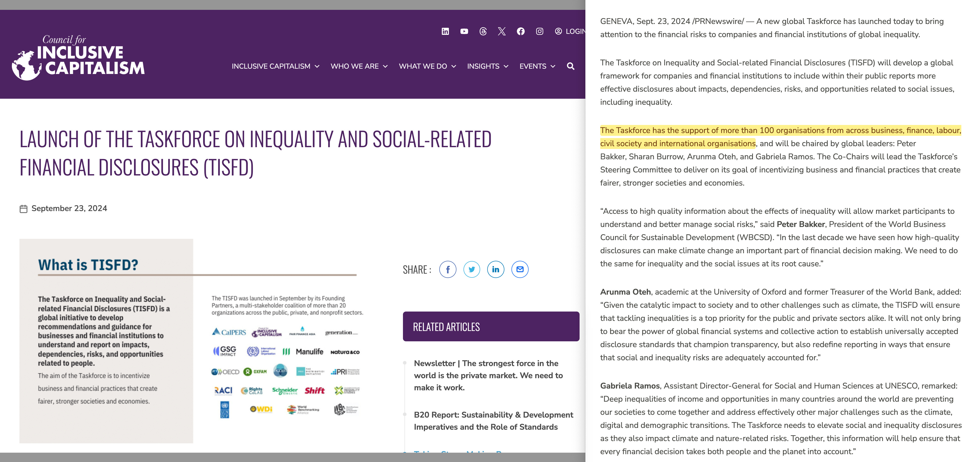Share article via email icon
The height and width of the screenshot is (462, 980).
pyautogui.click(x=520, y=269)
